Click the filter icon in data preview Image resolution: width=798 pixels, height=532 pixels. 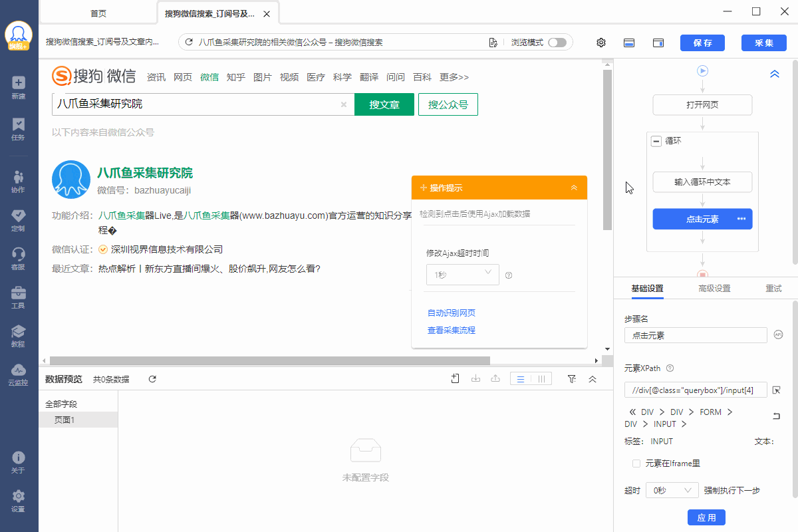coord(572,379)
